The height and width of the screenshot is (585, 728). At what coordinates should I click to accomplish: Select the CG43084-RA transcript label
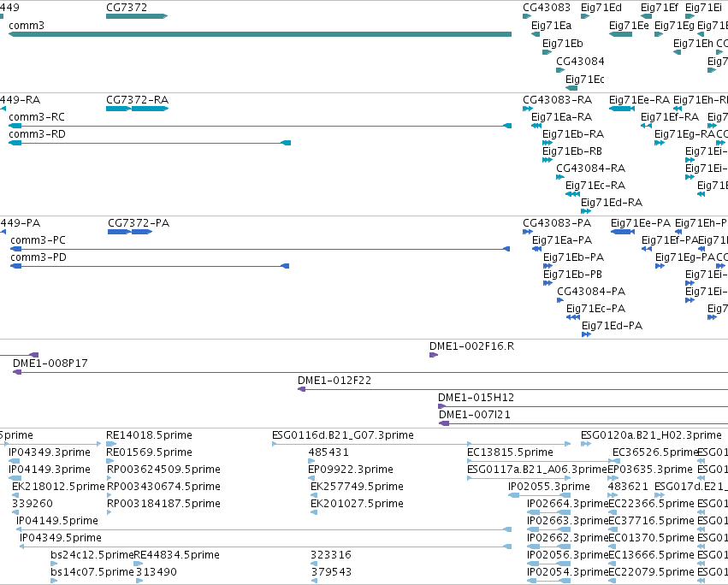(x=590, y=168)
